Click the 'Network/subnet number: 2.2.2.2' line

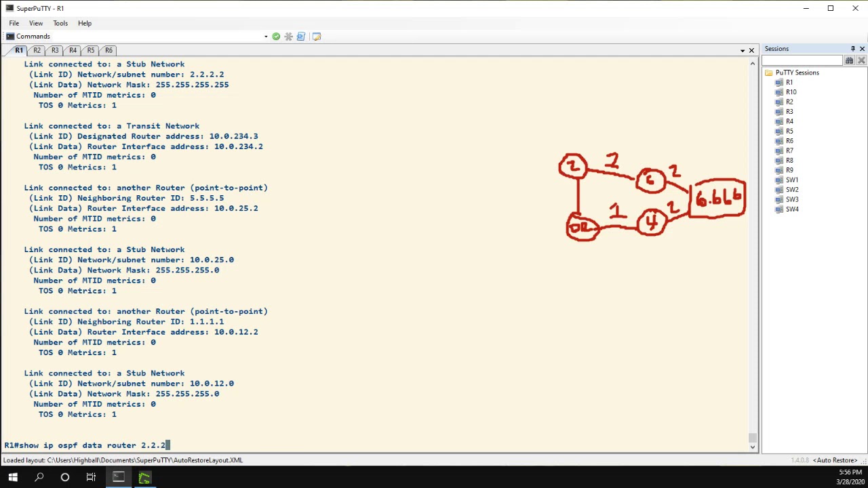pos(126,75)
